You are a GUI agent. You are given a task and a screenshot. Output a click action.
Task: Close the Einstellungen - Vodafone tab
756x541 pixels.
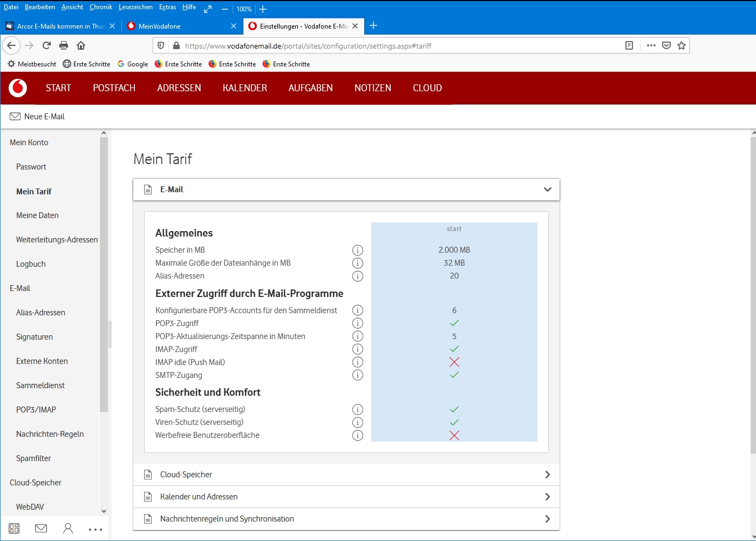tap(355, 26)
